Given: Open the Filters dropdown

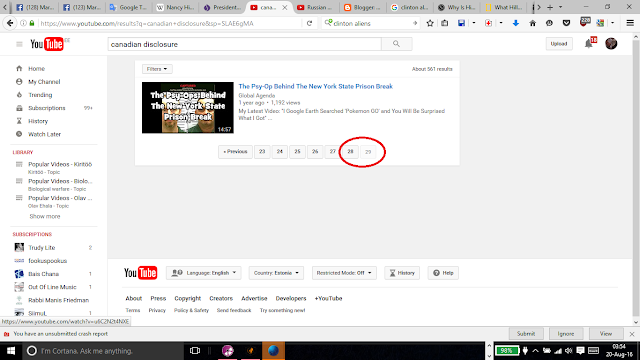Looking at the screenshot, I should tap(157, 69).
